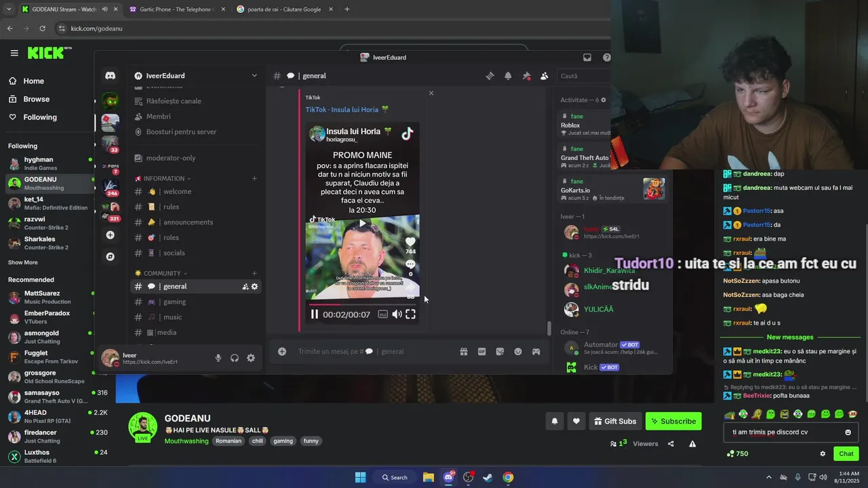868x488 pixels.
Task: Open Discord notification settings bell icon
Action: (508, 76)
